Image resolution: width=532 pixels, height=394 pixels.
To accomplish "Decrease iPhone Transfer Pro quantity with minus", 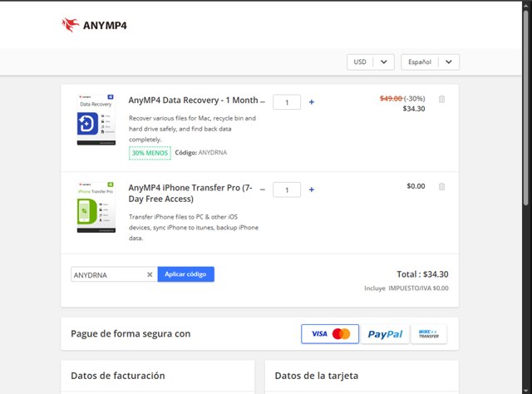I will pos(263,190).
